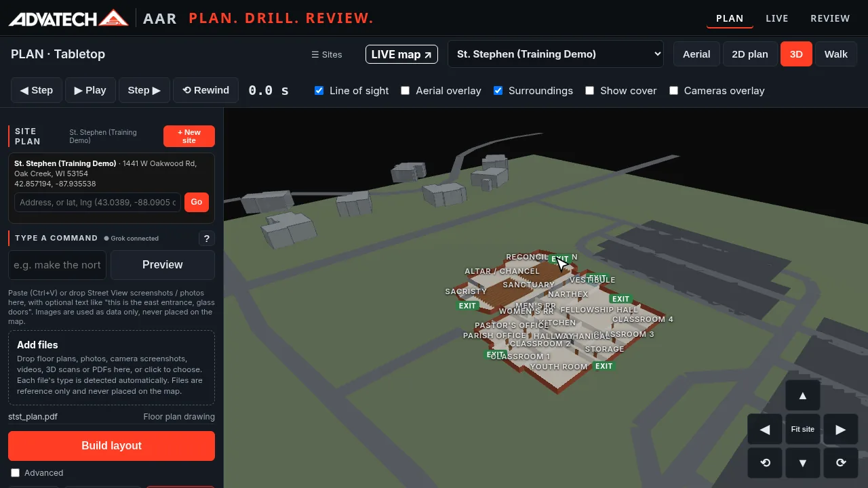
Task: Click the Go button
Action: click(x=197, y=202)
